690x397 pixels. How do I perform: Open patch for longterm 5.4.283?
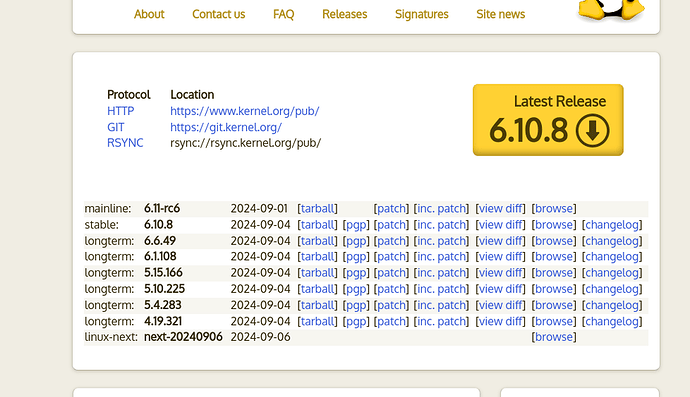coord(391,305)
